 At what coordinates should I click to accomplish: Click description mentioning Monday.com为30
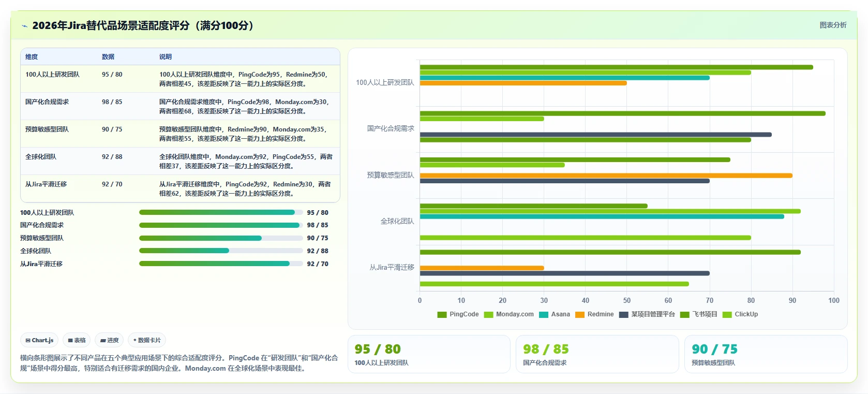(x=245, y=107)
